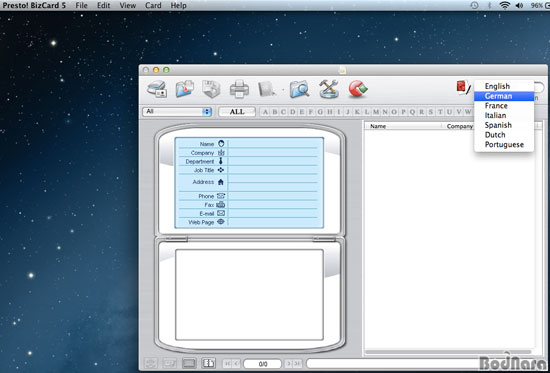
Task: Click the E-mail input line on card
Action: (273, 213)
